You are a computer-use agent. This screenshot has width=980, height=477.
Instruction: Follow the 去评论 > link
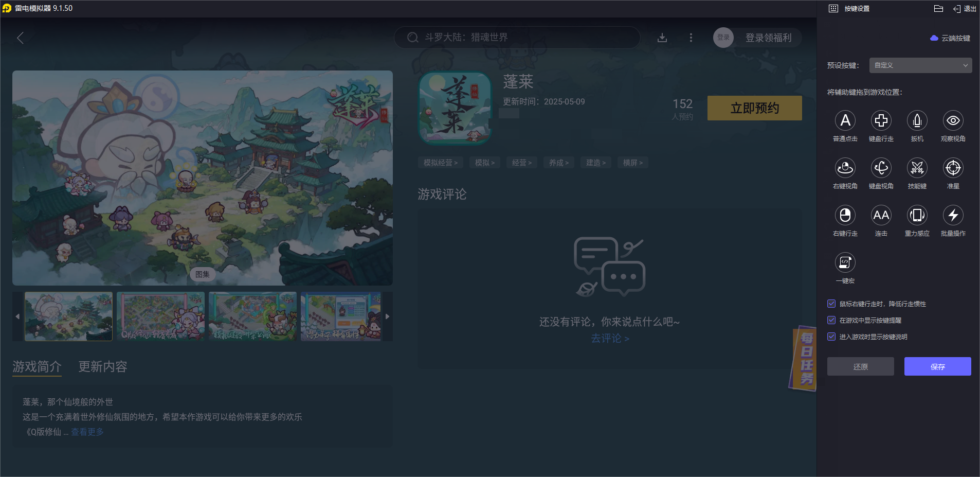tap(610, 338)
